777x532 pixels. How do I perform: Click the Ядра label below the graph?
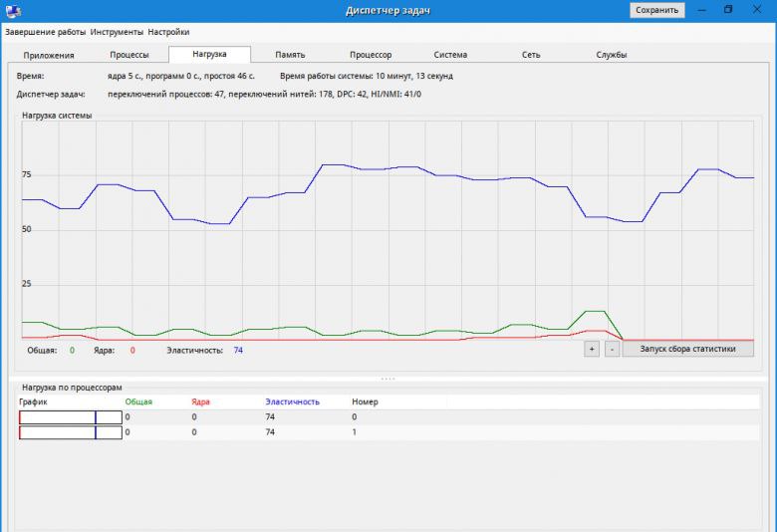pyautogui.click(x=104, y=351)
